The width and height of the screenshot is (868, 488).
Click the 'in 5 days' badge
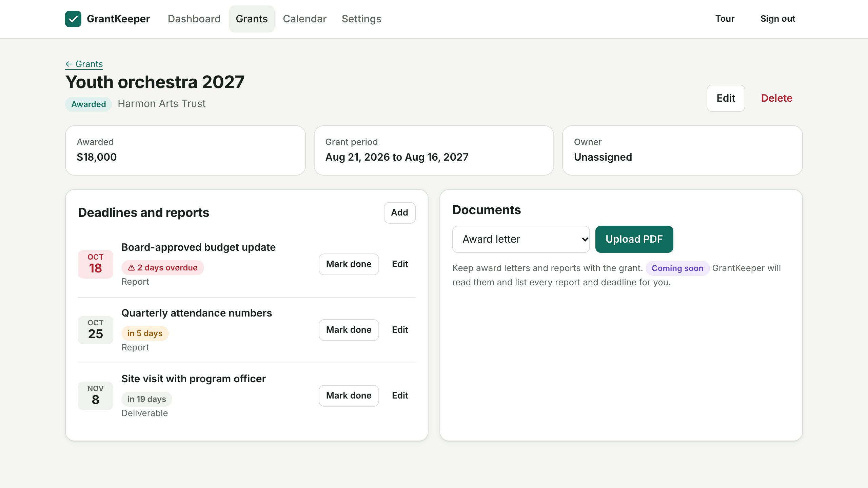(x=145, y=333)
